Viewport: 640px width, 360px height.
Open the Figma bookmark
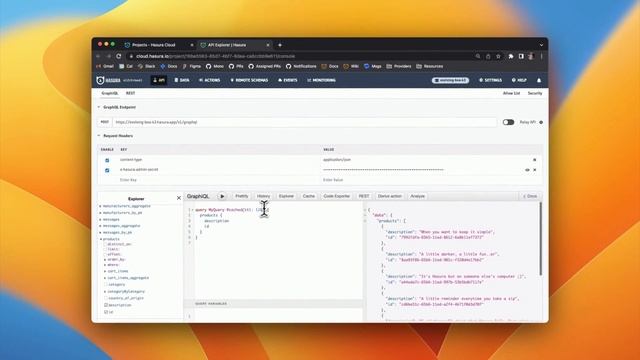click(191, 66)
